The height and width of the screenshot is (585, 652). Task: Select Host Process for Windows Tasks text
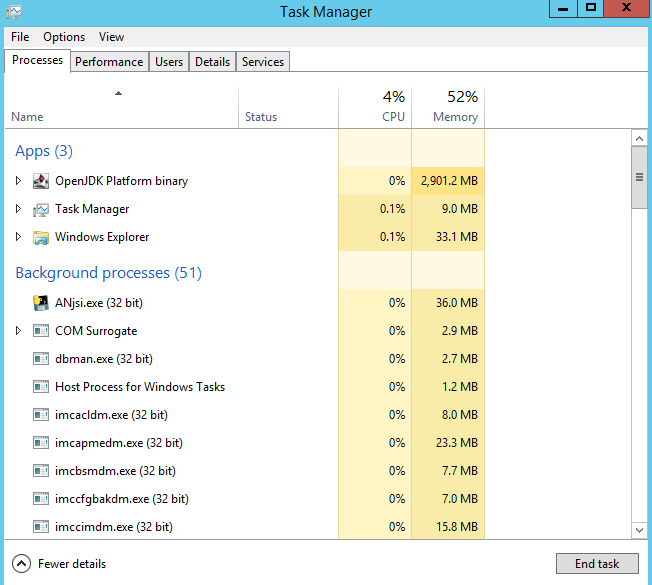pyautogui.click(x=140, y=387)
